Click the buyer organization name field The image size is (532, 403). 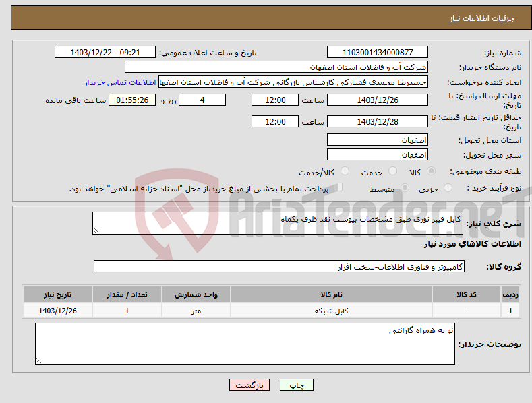(x=276, y=67)
